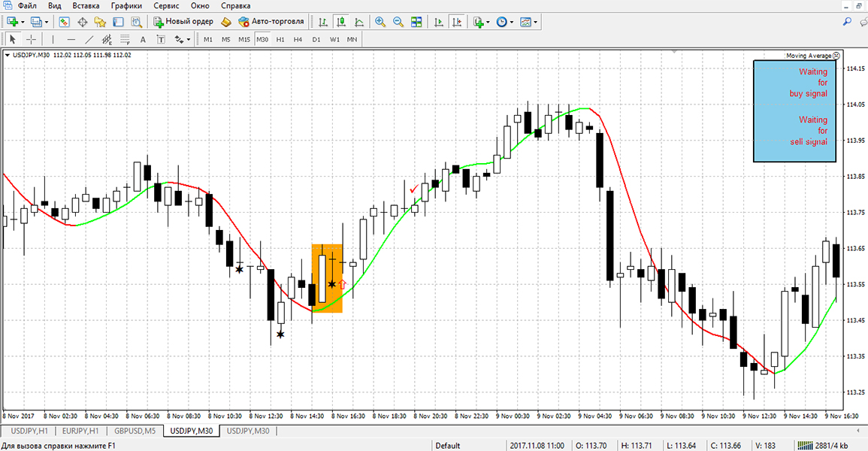This screenshot has width=868, height=451.
Task: Enable Авто-торговля button
Action: (271, 22)
